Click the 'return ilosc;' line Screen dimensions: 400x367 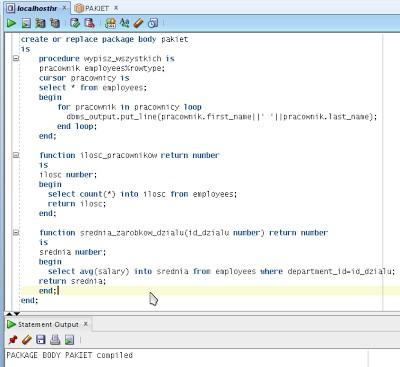click(77, 204)
